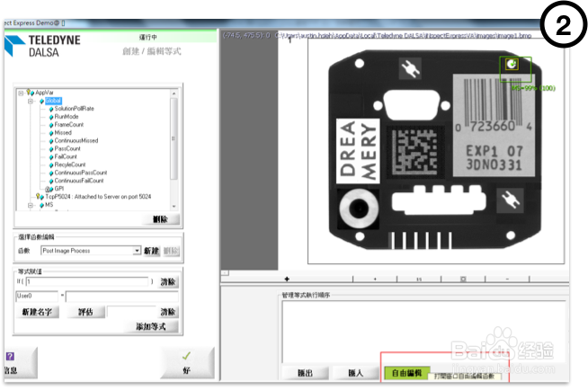Click the AppVar root node icon

31,93
